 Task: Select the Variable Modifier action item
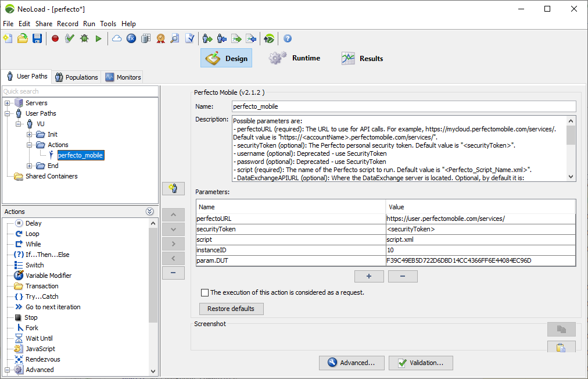(x=48, y=276)
